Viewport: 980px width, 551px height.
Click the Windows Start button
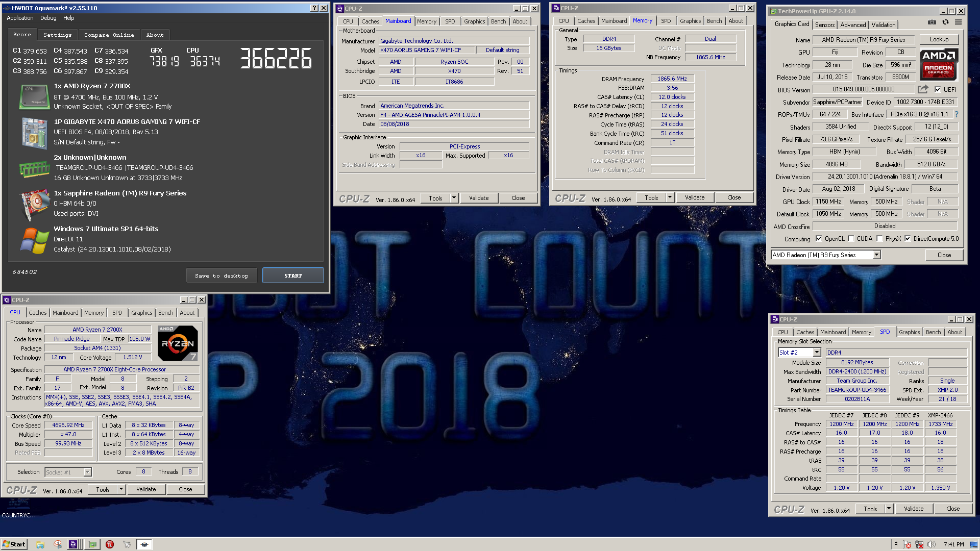point(14,544)
